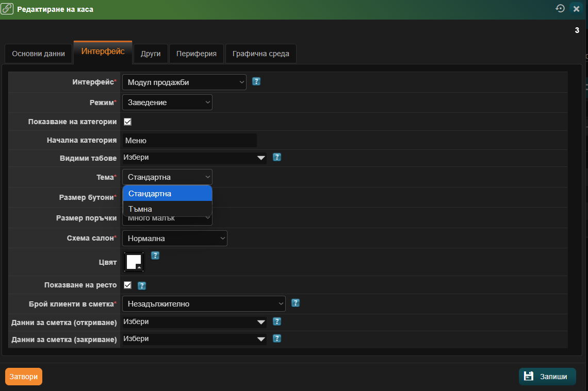Open help icon next to Интерфейс dropdown

[256, 81]
